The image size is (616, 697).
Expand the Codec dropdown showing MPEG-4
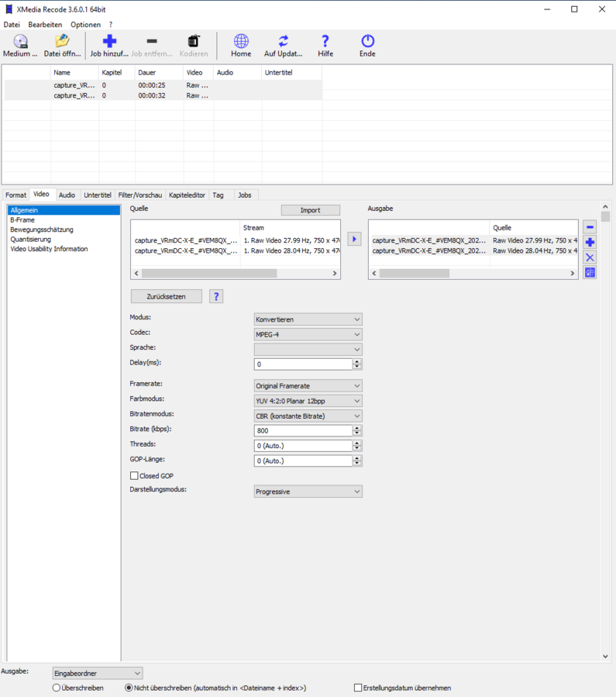(x=308, y=334)
